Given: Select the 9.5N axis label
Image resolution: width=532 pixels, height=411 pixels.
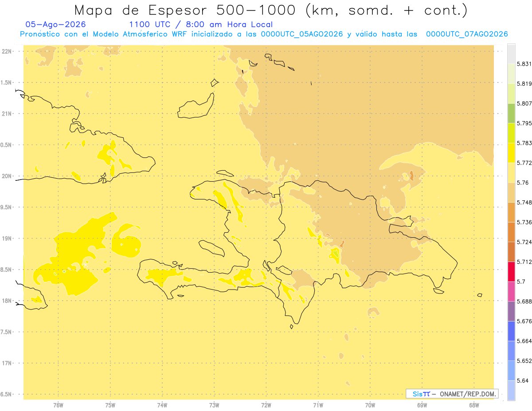Looking at the screenshot, I should 7,207.
